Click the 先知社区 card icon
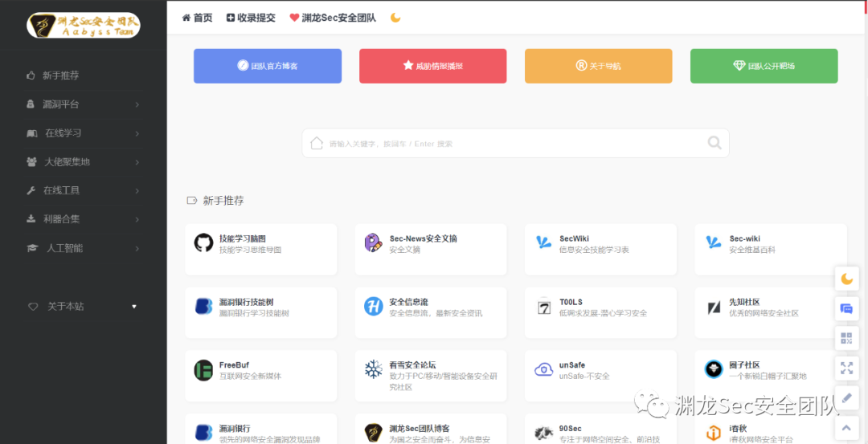 pos(714,308)
